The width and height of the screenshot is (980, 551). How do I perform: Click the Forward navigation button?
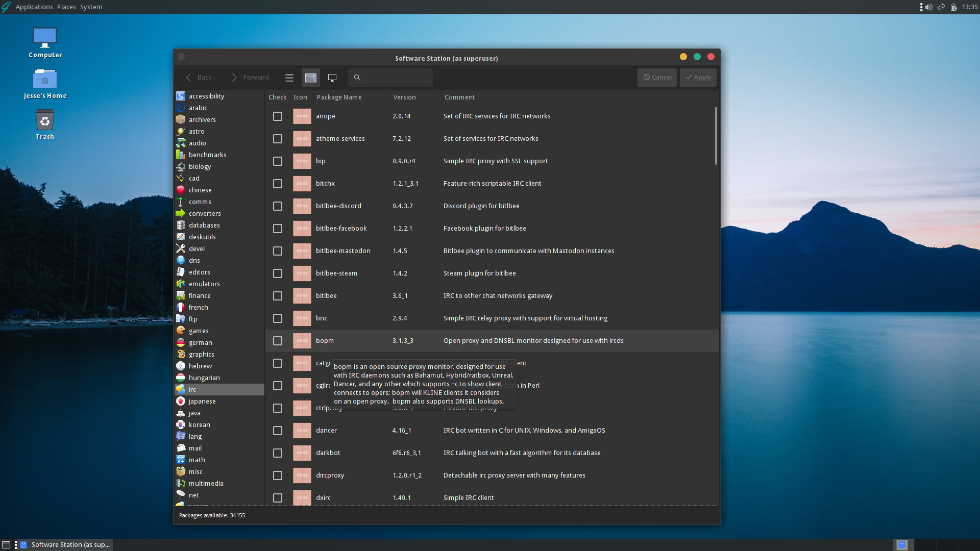pyautogui.click(x=250, y=78)
